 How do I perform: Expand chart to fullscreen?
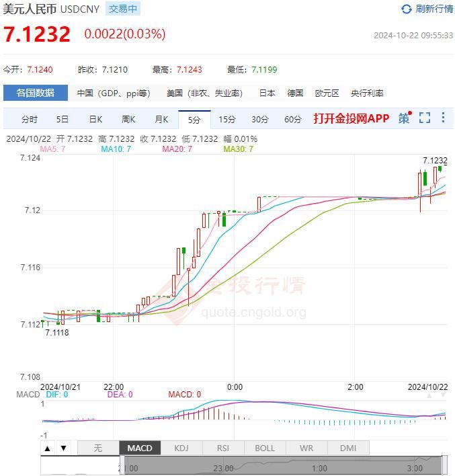point(425,118)
